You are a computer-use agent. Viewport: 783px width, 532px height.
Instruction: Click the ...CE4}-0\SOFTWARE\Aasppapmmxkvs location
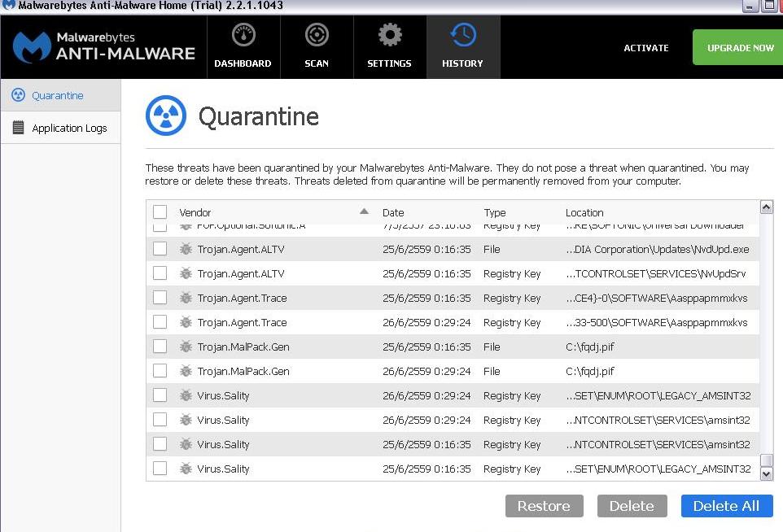[x=657, y=298]
